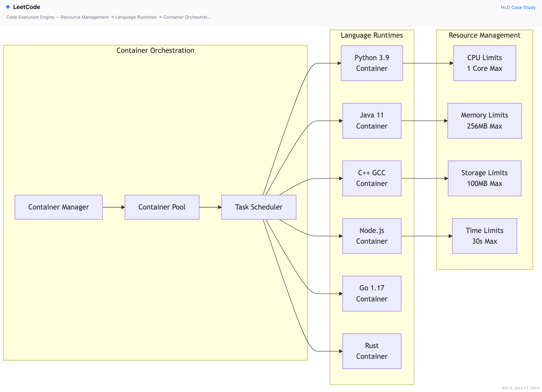Screen dimensions: 542x392
Task: Click the Container Orchestration group label
Action: pyautogui.click(x=155, y=50)
